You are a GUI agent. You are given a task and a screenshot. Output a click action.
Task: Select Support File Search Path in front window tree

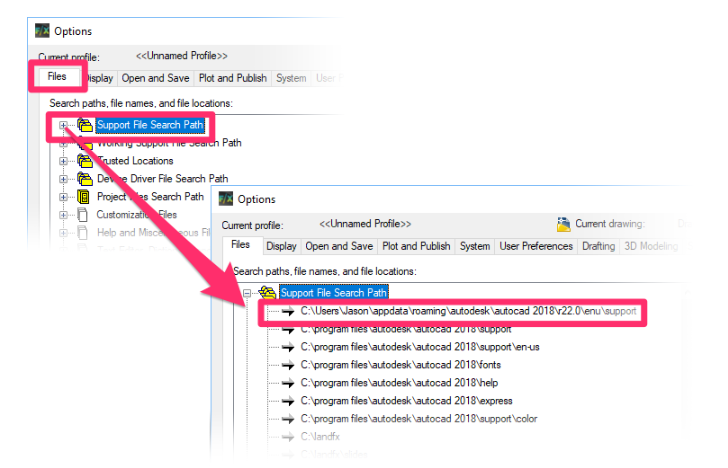pyautogui.click(x=333, y=292)
